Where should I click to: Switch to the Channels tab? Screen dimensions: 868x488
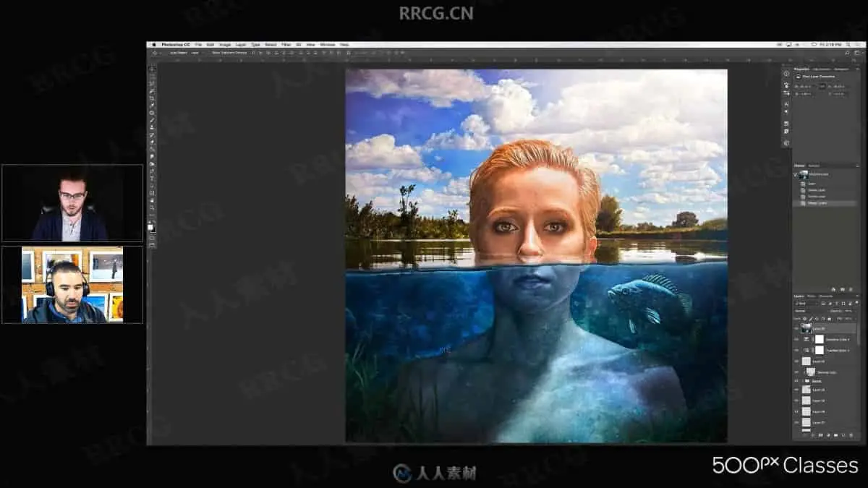825,296
